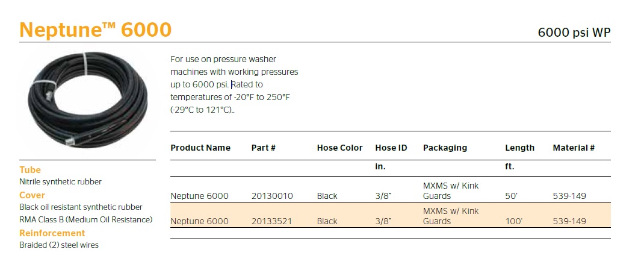Click the Hose ID column header
Image resolution: width=644 pixels, height=273 pixels.
pos(391,148)
